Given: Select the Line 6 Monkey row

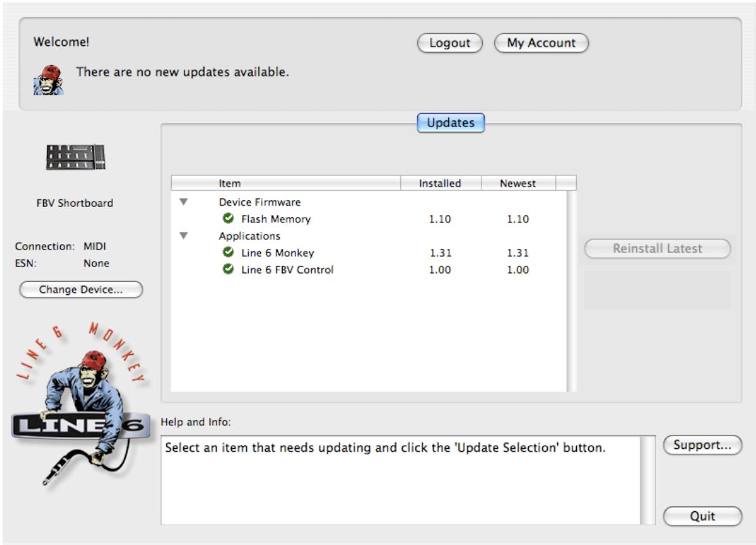Looking at the screenshot, I should tap(369, 253).
